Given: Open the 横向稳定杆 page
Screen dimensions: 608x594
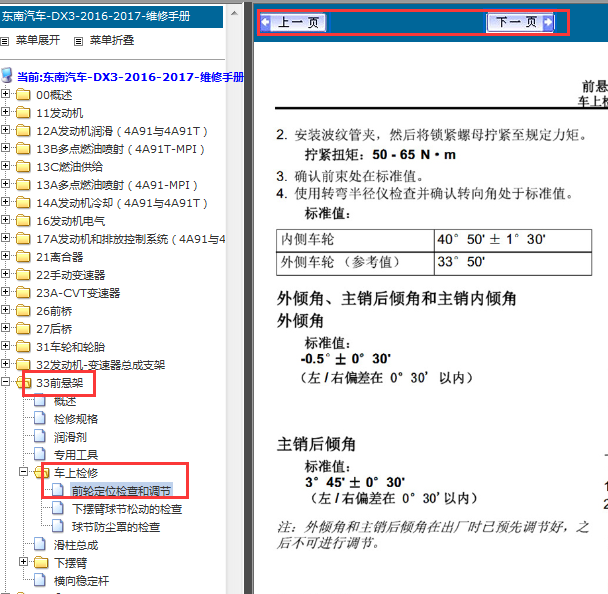Looking at the screenshot, I should pyautogui.click(x=81, y=581).
